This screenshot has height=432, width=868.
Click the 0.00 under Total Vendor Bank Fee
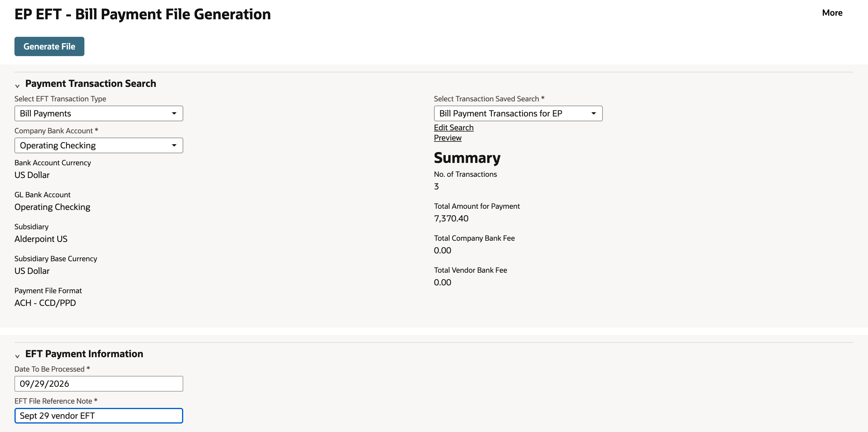(442, 283)
